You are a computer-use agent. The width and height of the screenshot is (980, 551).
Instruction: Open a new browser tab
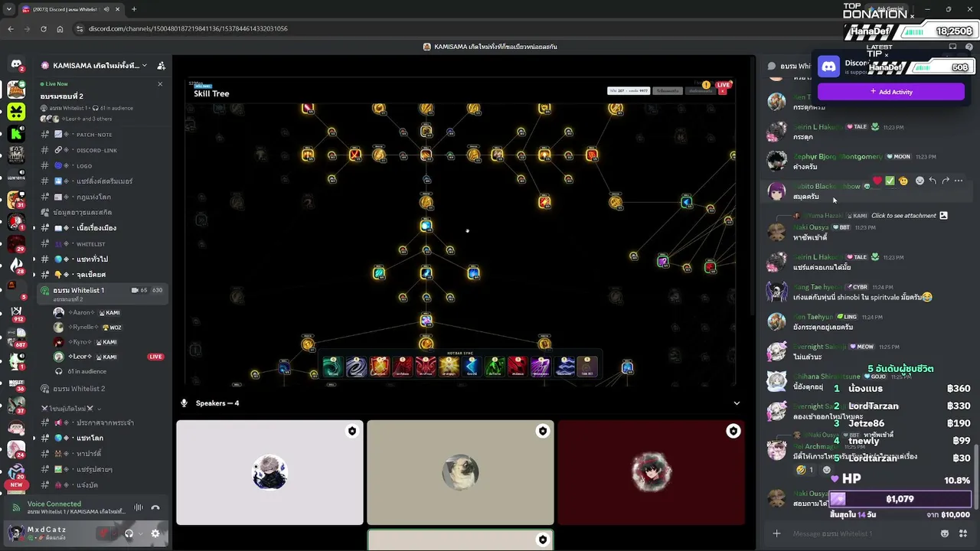(134, 9)
